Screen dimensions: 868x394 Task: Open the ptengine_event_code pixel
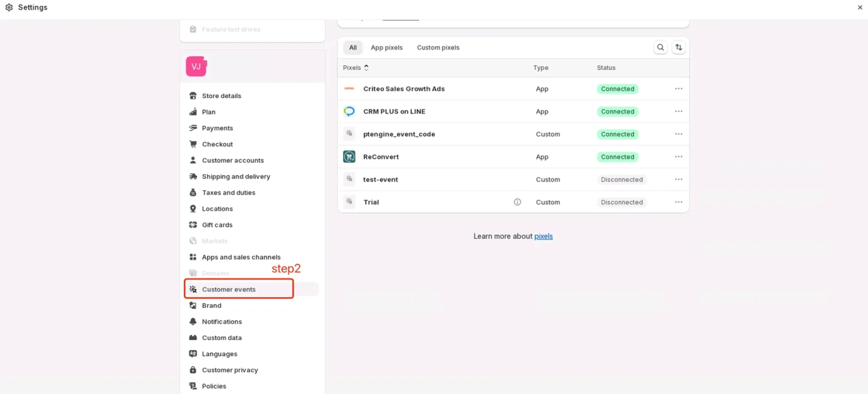point(399,134)
